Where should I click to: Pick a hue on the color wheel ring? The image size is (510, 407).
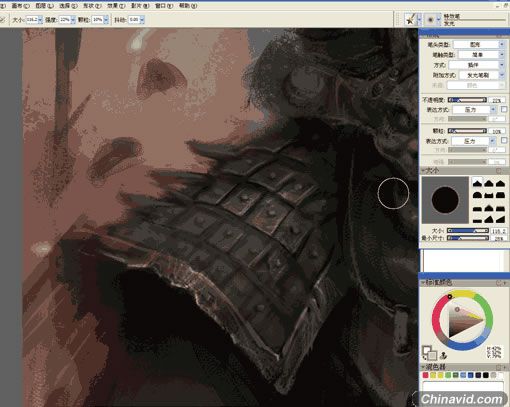click(x=462, y=320)
